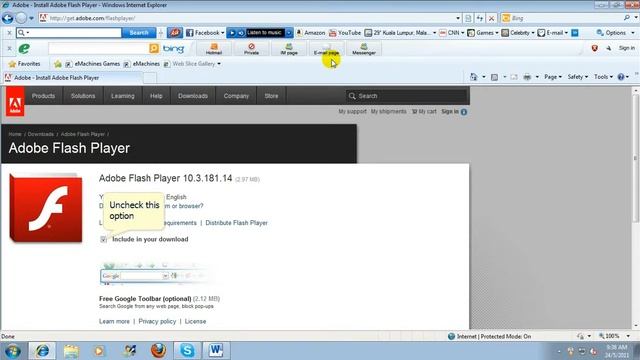Expand the Celebrity toolbar dropdown
The image size is (640, 360).
tap(533, 33)
